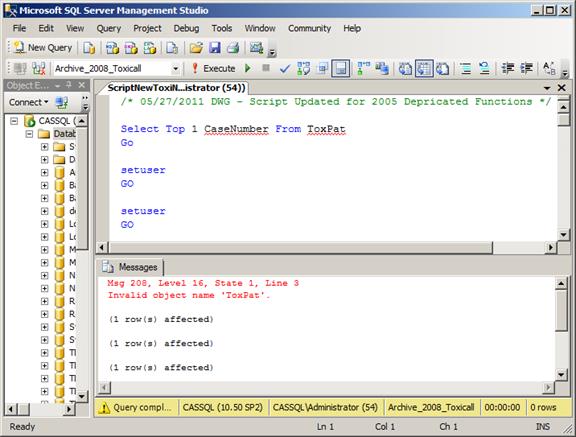Open the Tools menu

tap(222, 28)
